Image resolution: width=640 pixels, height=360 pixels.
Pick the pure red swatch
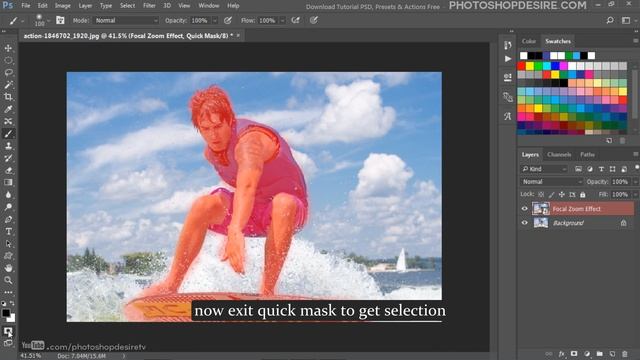pos(522,66)
